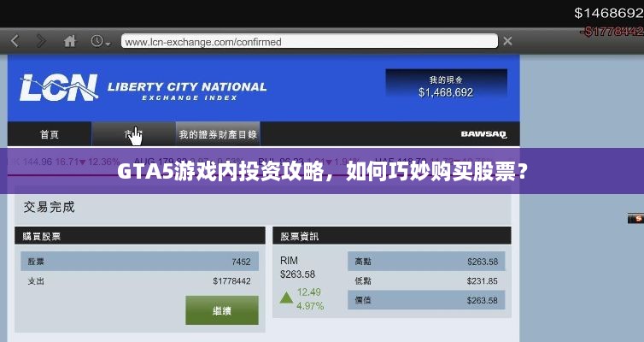Open the 首頁 home tab

[x=50, y=134]
